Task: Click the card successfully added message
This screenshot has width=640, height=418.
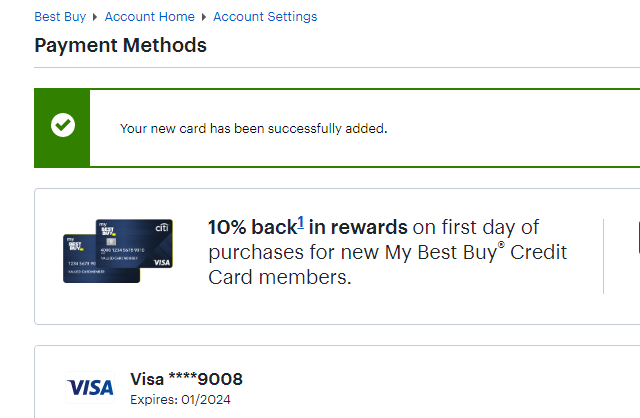Action: pos(253,128)
